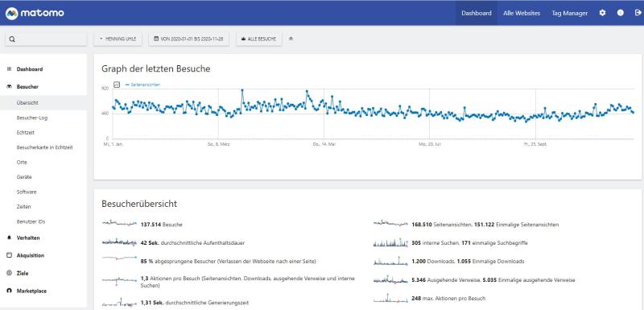This screenshot has width=644, height=310.
Task: Click sparkline beside 305 interne Suchen
Action: click(x=390, y=242)
